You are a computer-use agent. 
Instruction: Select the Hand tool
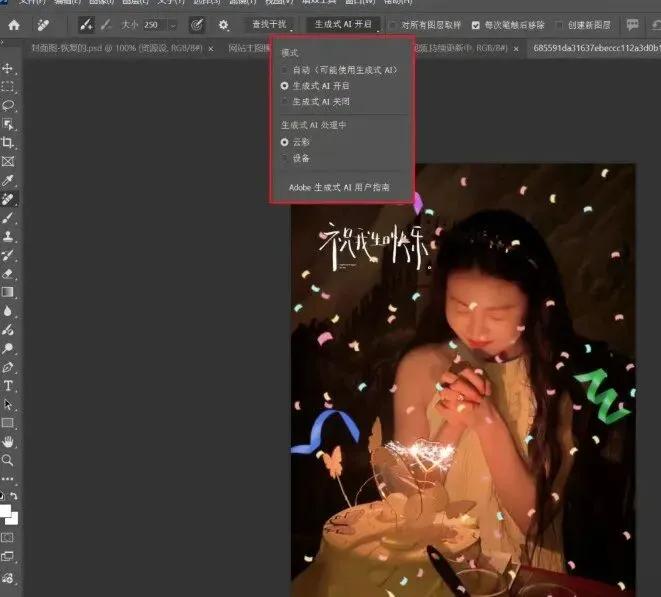(8, 442)
